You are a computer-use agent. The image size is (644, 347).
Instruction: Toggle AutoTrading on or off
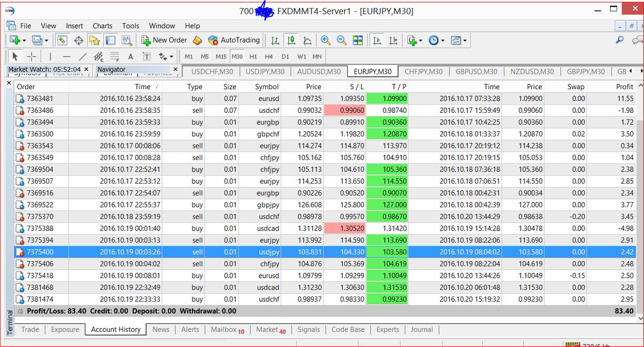(x=233, y=40)
